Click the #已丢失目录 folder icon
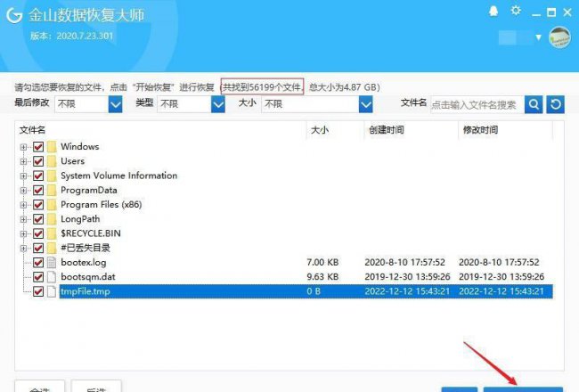Screen dimensions: 579x392 (52, 248)
